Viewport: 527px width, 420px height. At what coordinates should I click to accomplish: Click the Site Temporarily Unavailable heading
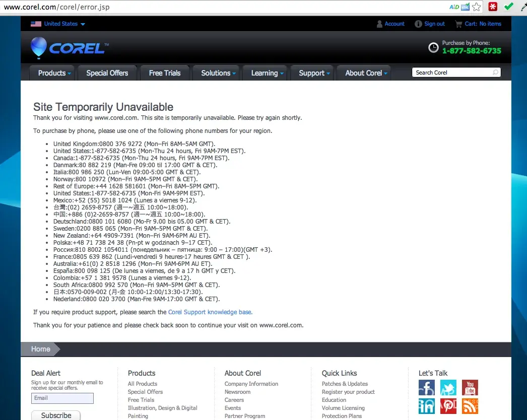pyautogui.click(x=103, y=107)
